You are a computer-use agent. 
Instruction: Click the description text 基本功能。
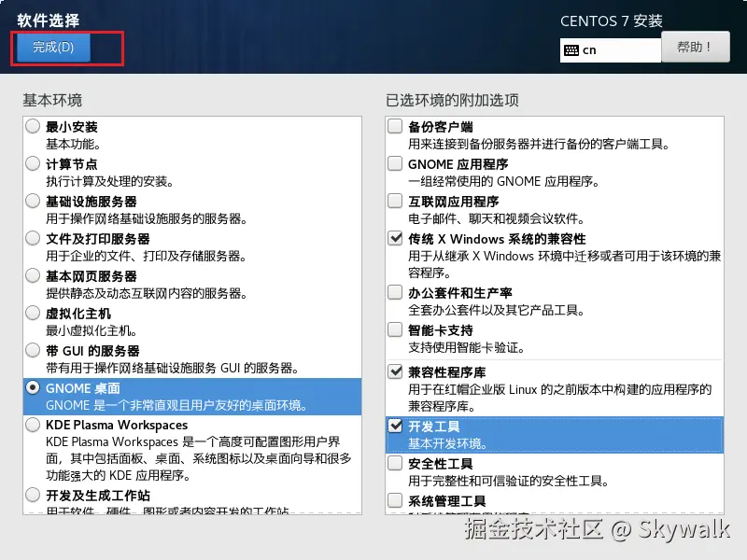pos(73,144)
